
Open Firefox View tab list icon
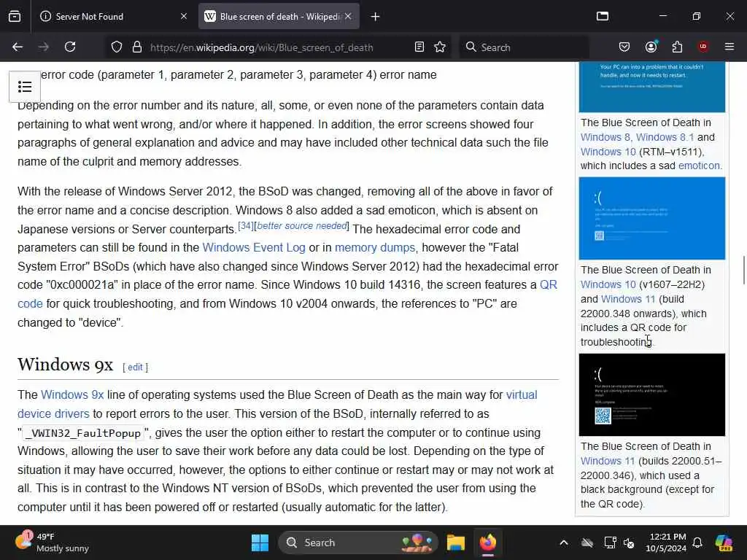pos(15,17)
